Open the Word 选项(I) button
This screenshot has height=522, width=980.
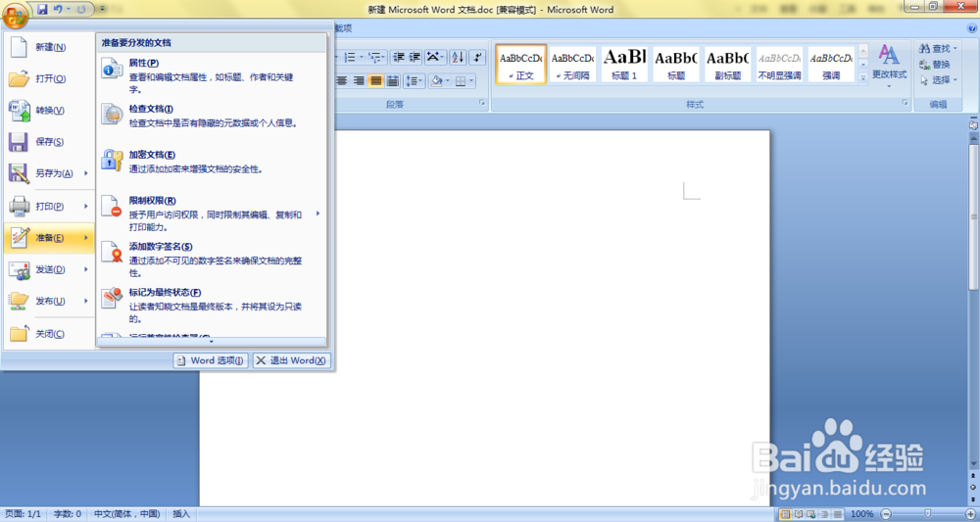pos(211,360)
